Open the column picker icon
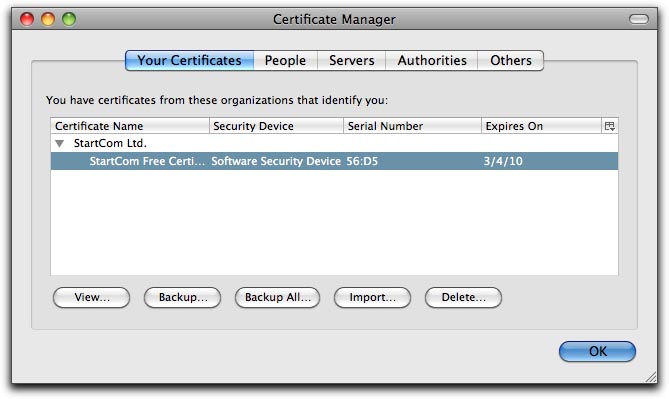The image size is (669, 399). point(610,126)
